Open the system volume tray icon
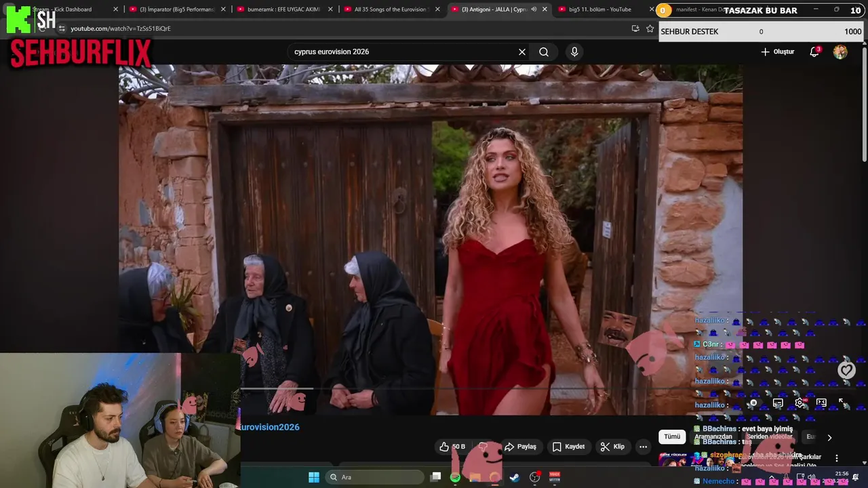This screenshot has height=488, width=868. click(812, 478)
